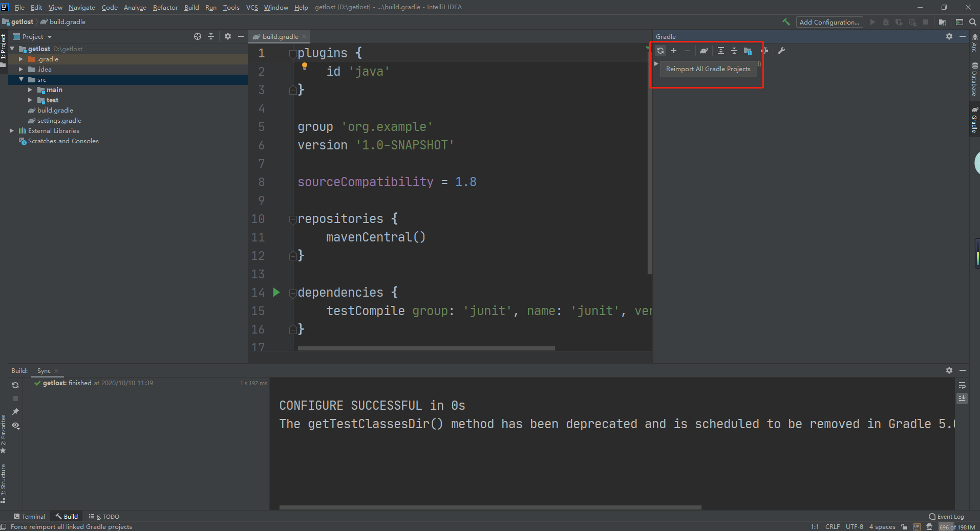
Task: Click Add Configuration button
Action: point(829,22)
